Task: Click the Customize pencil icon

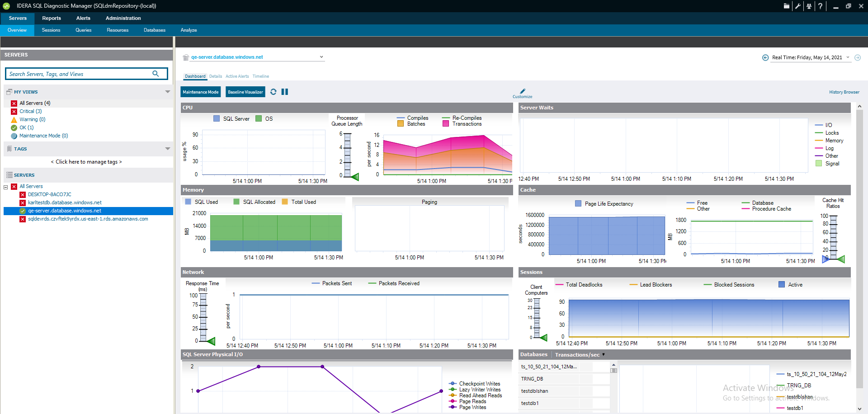Action: pyautogui.click(x=523, y=91)
